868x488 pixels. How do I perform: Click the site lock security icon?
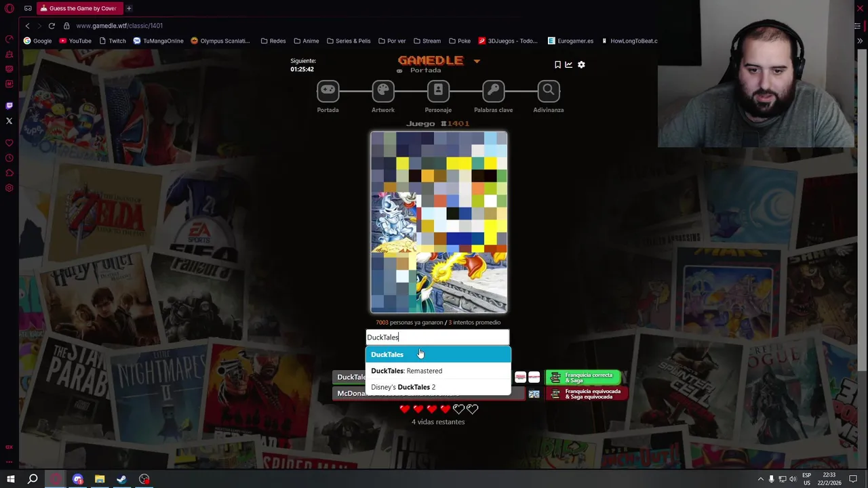click(x=66, y=26)
